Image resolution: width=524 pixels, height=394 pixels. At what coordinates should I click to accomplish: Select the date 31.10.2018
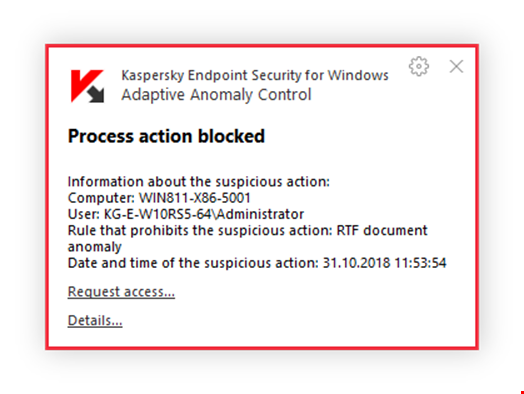[x=356, y=263]
